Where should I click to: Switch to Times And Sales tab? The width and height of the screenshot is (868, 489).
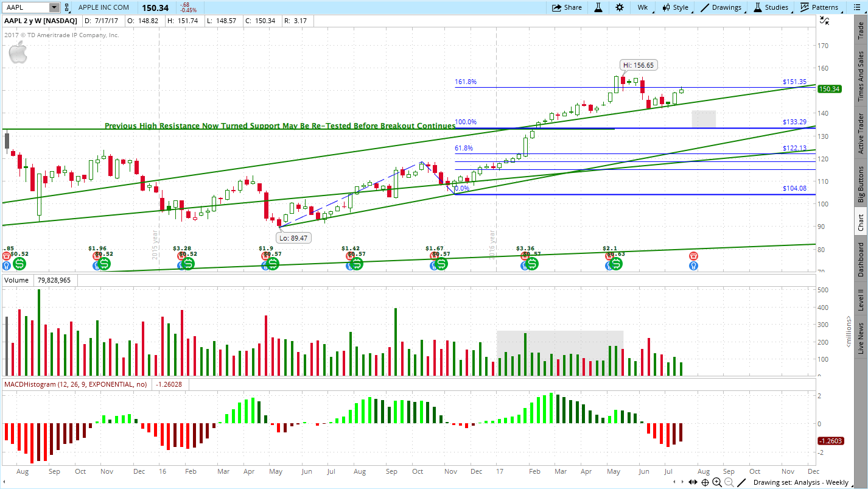tap(861, 76)
